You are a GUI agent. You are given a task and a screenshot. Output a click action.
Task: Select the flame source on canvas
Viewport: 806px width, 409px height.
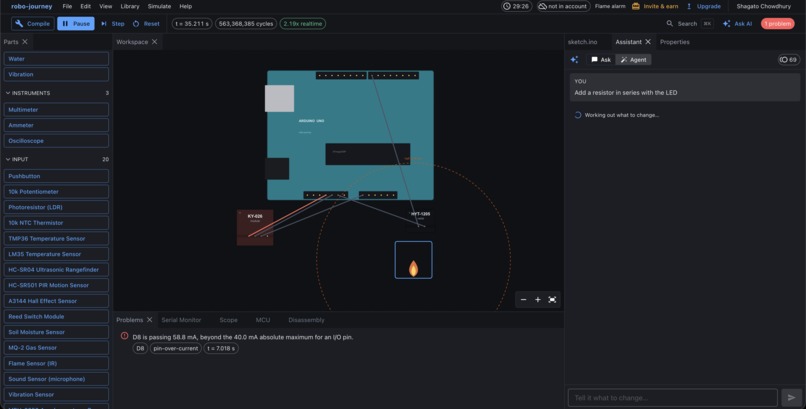click(x=413, y=260)
